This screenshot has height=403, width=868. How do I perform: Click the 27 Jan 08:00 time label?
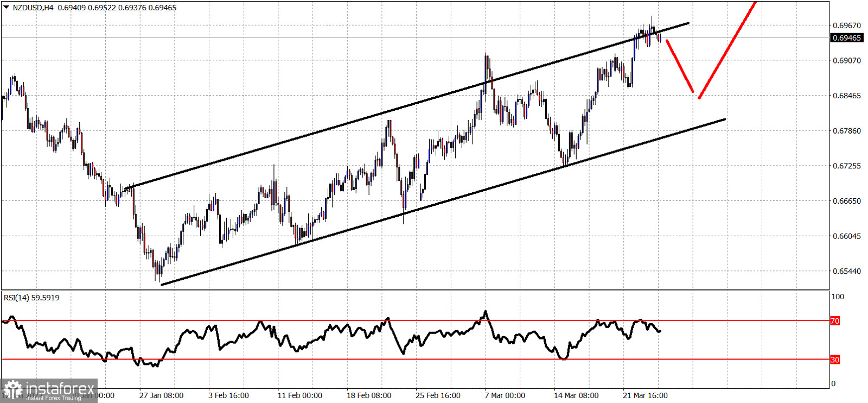tap(161, 395)
